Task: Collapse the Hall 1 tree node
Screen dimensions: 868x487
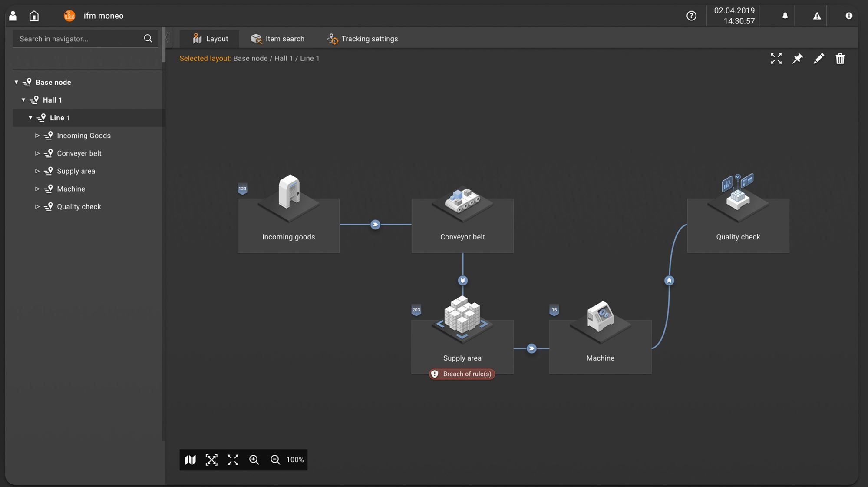Action: click(x=23, y=100)
